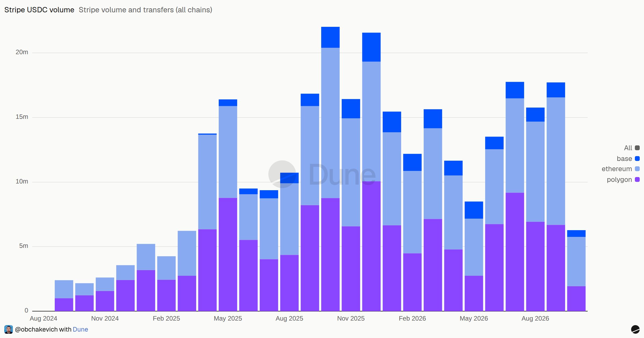Screen dimensions: 644x338
Task: Click the 'Aug 2025' x-axis label
Action: tap(289, 318)
